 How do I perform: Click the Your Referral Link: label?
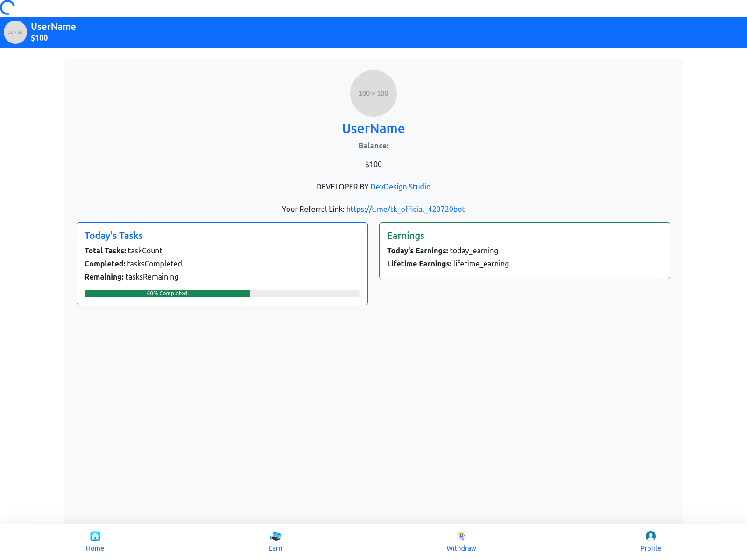[x=313, y=209]
